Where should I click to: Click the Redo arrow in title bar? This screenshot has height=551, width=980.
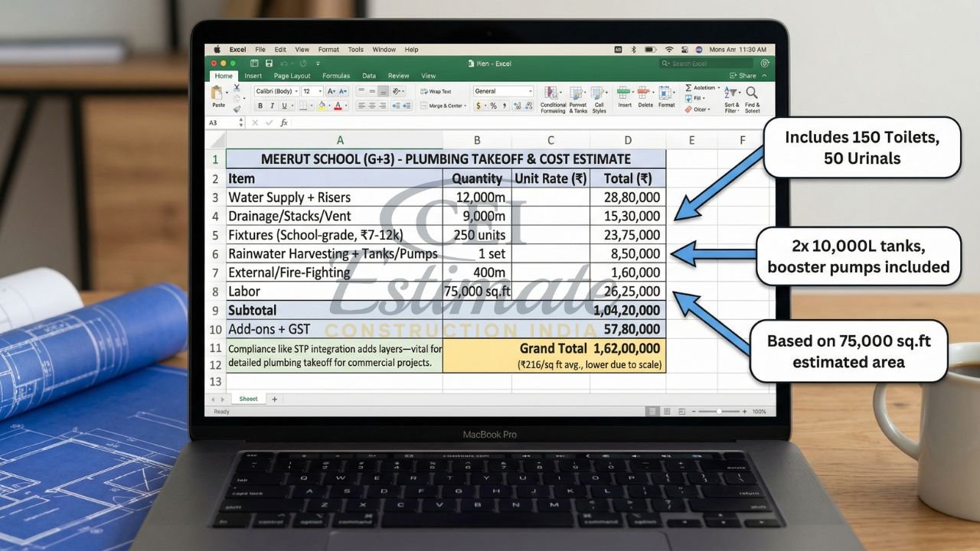302,64
